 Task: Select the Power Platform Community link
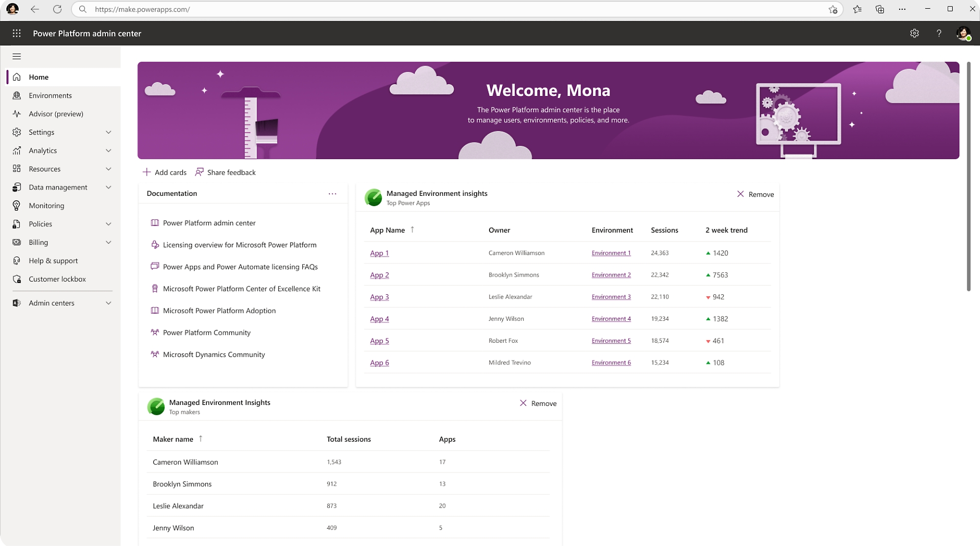click(x=206, y=332)
